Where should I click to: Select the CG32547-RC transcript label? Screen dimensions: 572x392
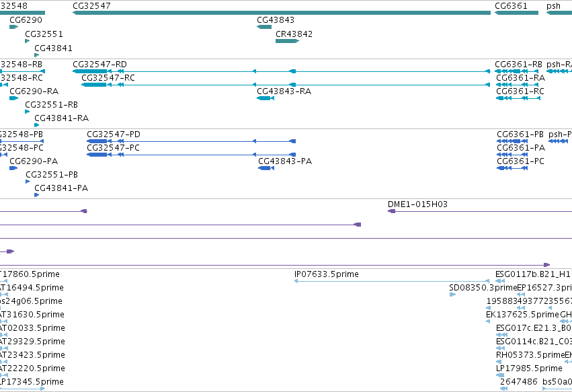[108, 78]
